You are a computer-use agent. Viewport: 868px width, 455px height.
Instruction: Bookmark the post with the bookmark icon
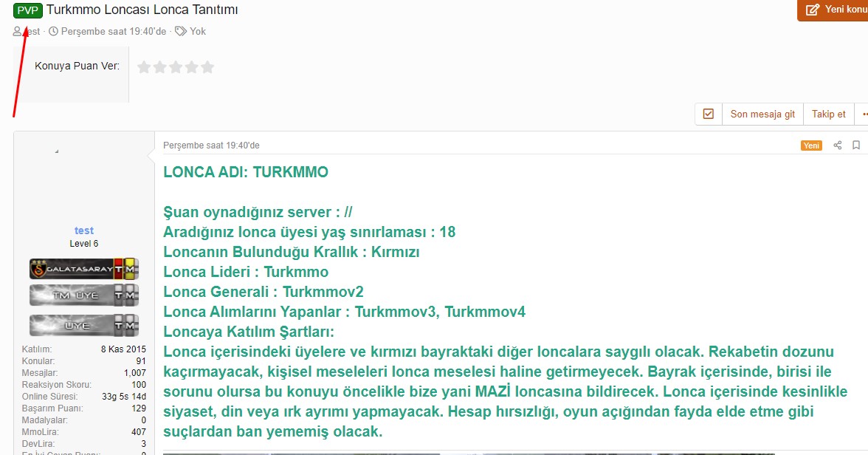(x=856, y=146)
